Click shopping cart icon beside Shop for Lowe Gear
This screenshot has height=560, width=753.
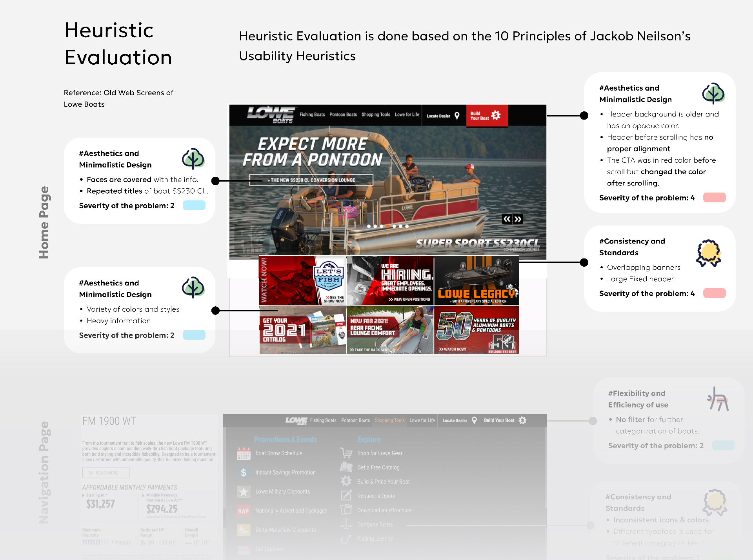[x=346, y=453]
